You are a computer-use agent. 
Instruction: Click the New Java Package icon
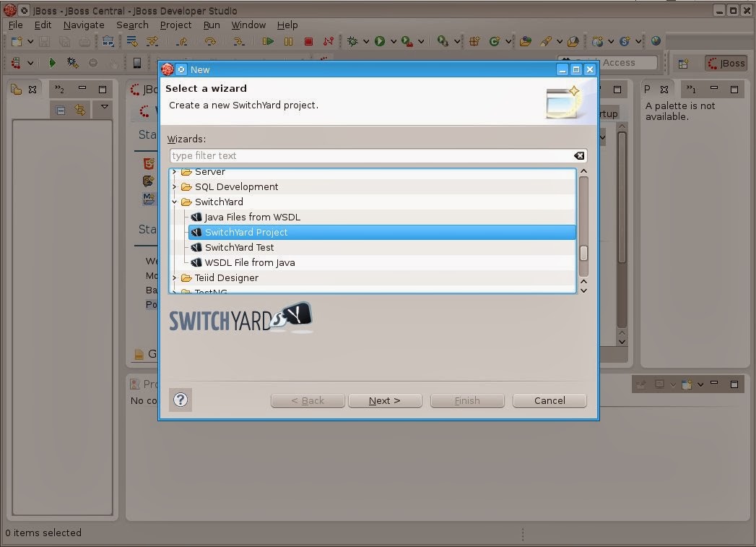pyautogui.click(x=474, y=42)
